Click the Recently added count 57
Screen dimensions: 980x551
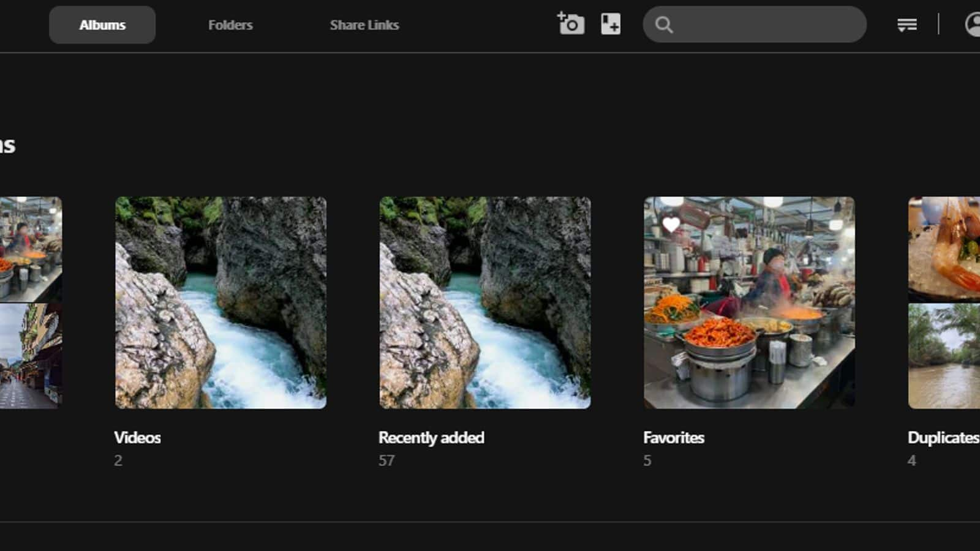(386, 460)
